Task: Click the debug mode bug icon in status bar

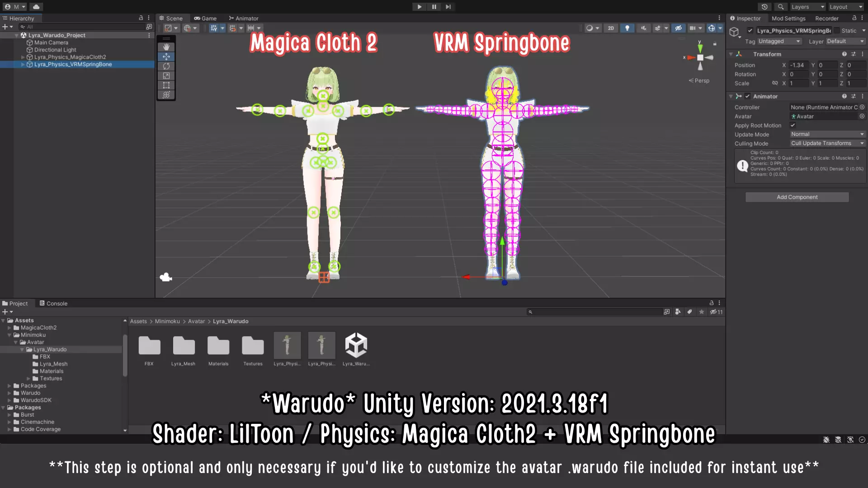Action: tap(826, 440)
